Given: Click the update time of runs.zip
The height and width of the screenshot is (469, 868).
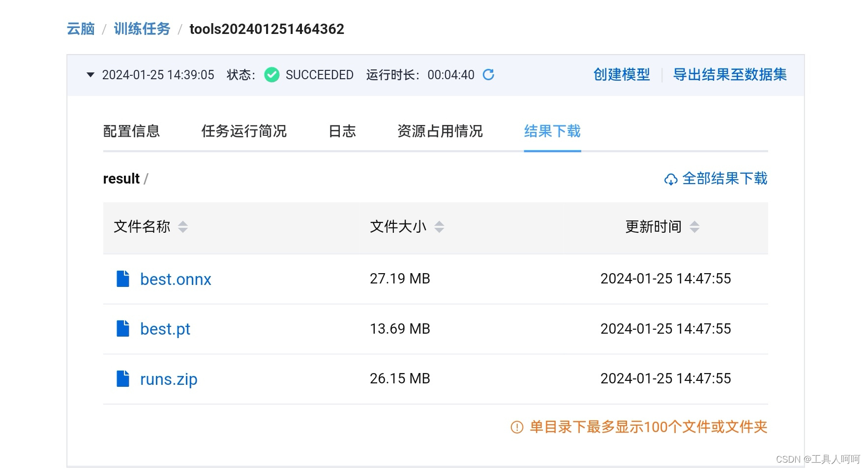Looking at the screenshot, I should (666, 378).
